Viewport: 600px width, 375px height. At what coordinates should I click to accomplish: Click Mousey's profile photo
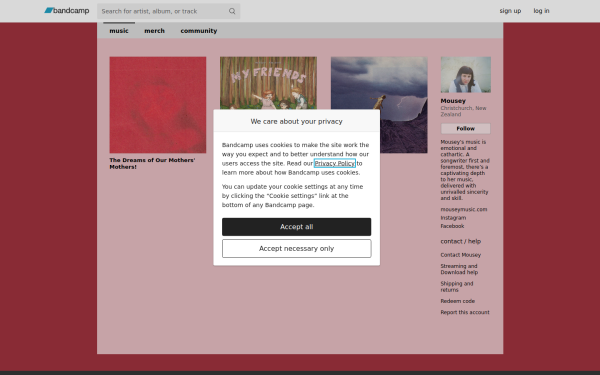tap(466, 75)
